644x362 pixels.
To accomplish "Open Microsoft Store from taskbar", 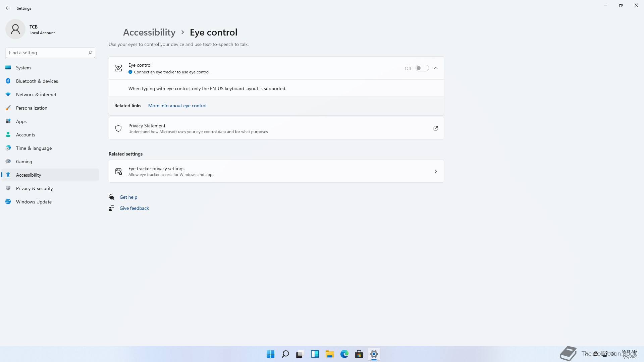I will click(359, 354).
